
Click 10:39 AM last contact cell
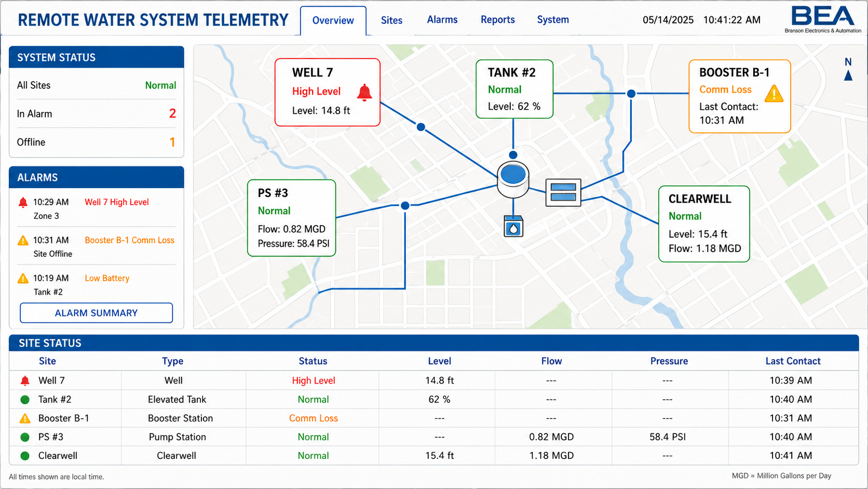(791, 380)
